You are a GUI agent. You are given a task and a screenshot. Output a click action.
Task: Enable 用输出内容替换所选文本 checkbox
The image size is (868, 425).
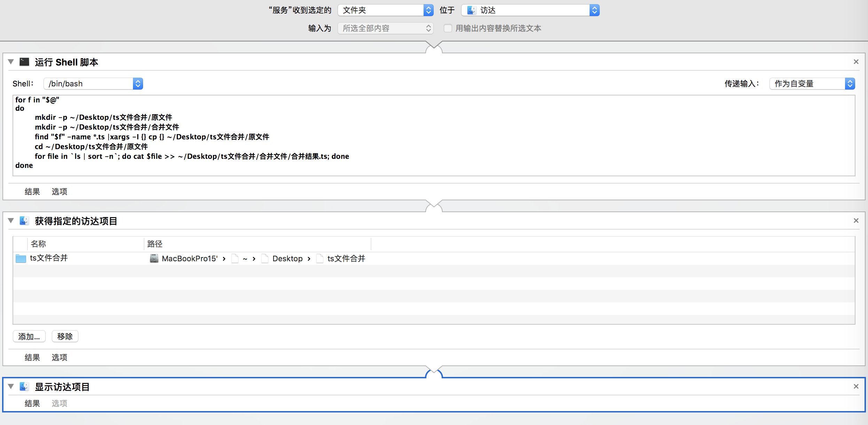point(448,28)
